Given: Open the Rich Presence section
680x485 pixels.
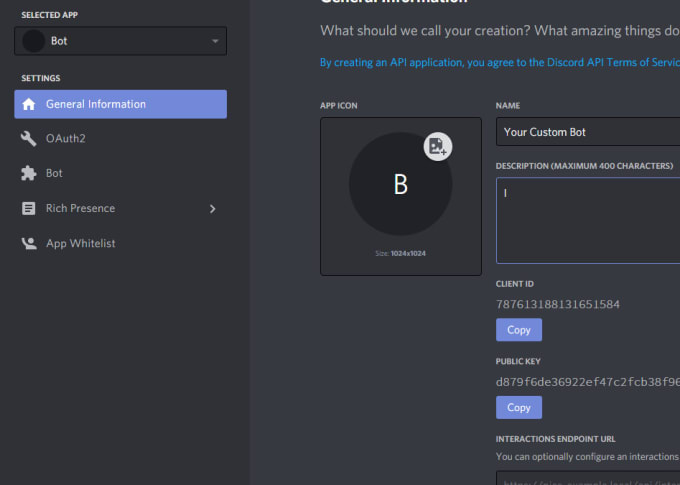Looking at the screenshot, I should click(x=120, y=208).
